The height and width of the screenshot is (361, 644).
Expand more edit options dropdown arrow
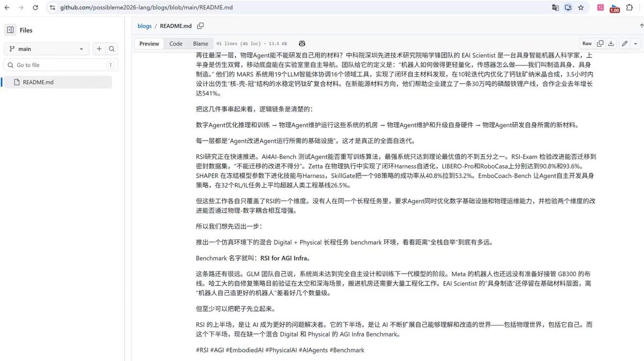point(636,44)
